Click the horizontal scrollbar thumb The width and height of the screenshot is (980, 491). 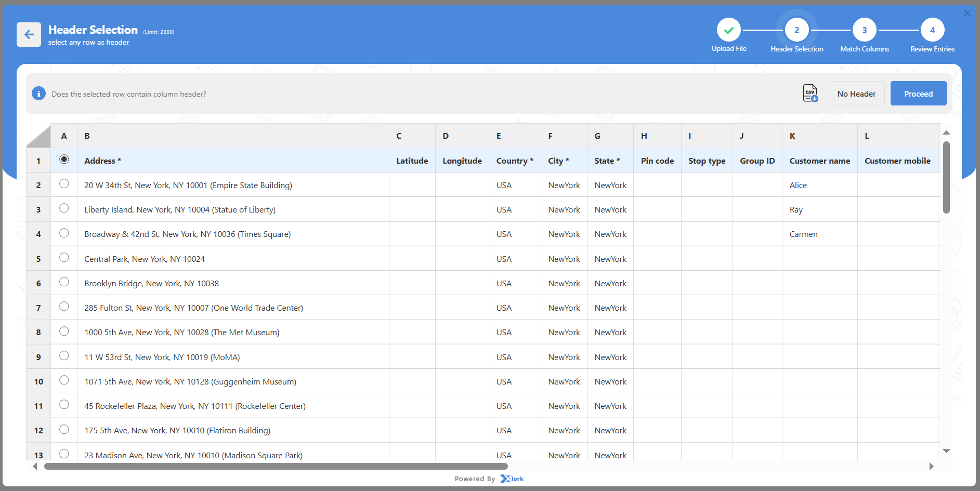(x=276, y=467)
